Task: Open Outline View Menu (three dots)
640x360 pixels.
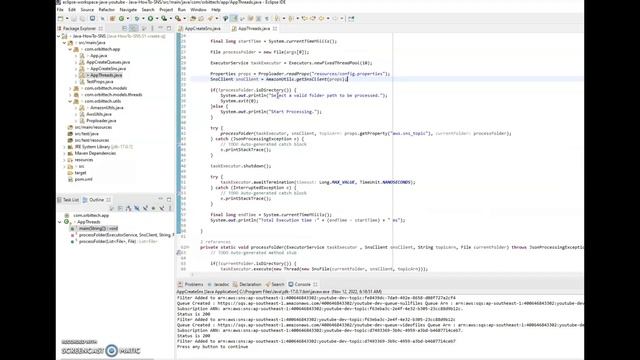Action: pyautogui.click(x=170, y=209)
